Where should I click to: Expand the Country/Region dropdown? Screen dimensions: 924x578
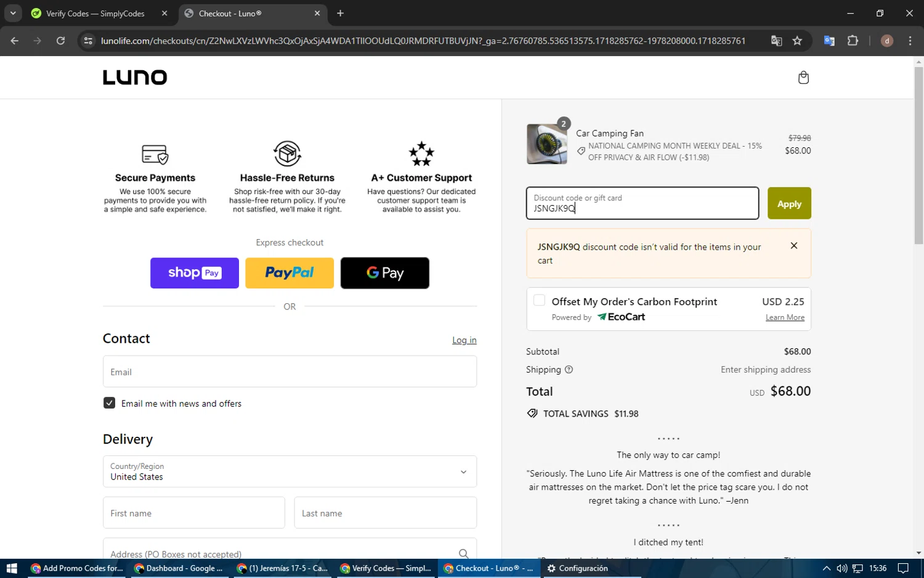pyautogui.click(x=290, y=471)
